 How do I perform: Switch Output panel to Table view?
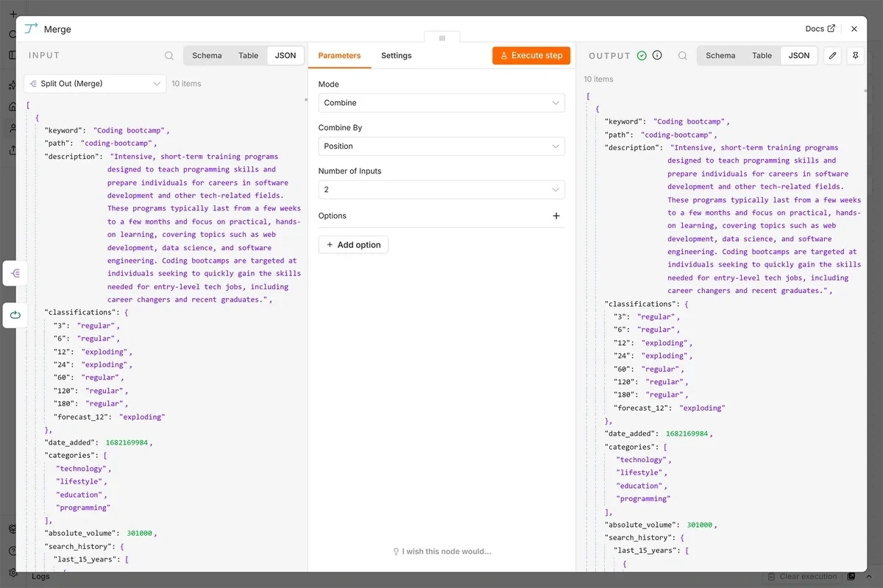[762, 55]
